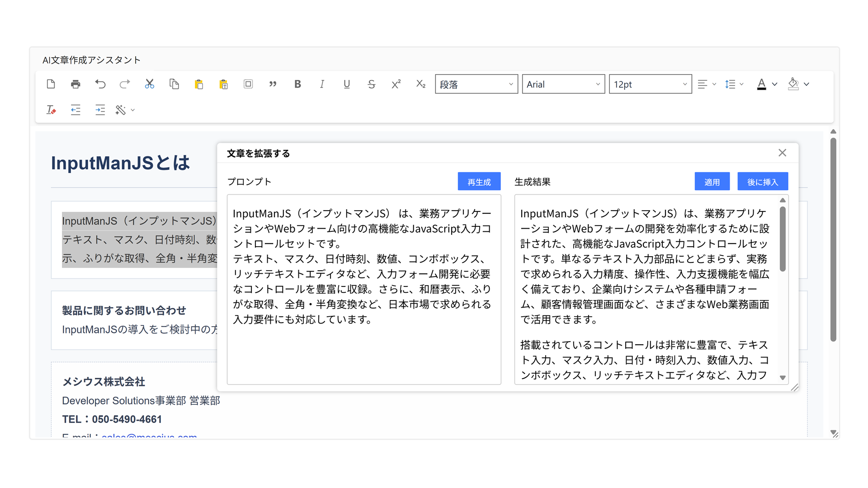The image size is (868, 488).
Task: Click inside the 生成結果 text area
Action: click(x=646, y=290)
